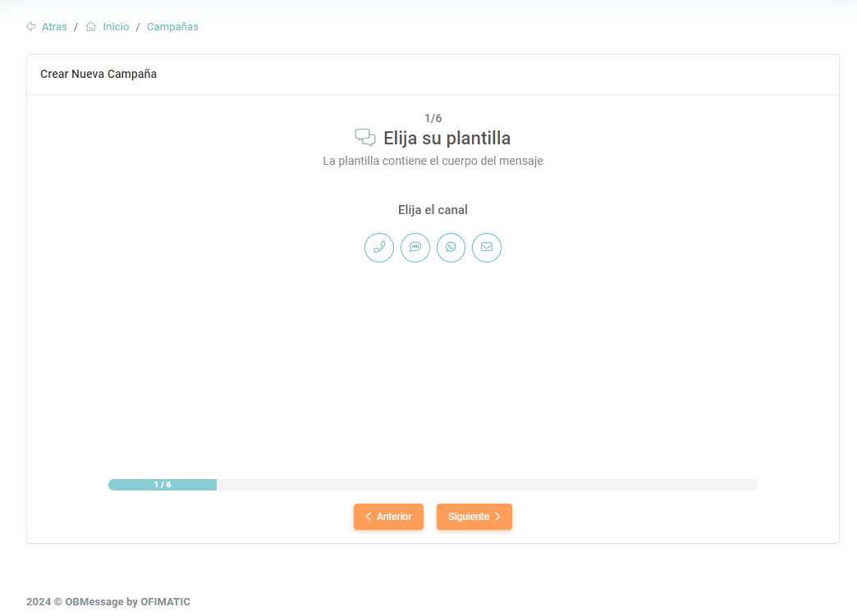Click the 1/6 step counter above heading
The image size is (857, 616).
pyautogui.click(x=433, y=118)
